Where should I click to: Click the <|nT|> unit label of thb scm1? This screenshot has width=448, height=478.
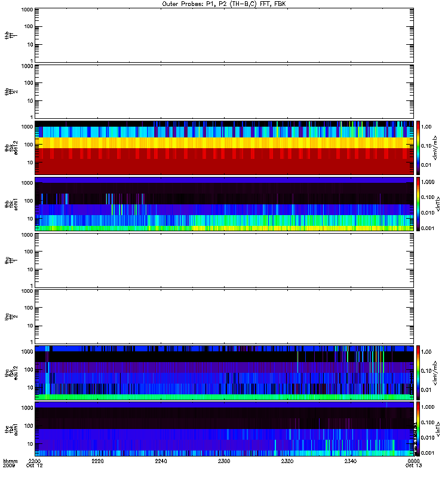point(438,204)
